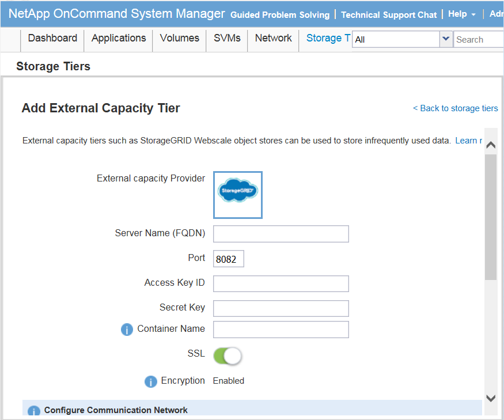Click info icon beside Container Name

pyautogui.click(x=127, y=330)
